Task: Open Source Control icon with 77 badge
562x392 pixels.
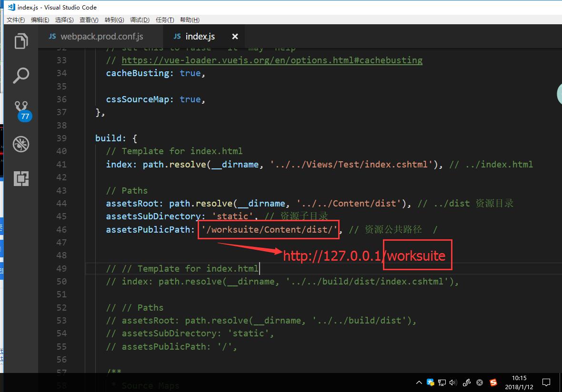Action: point(22,111)
